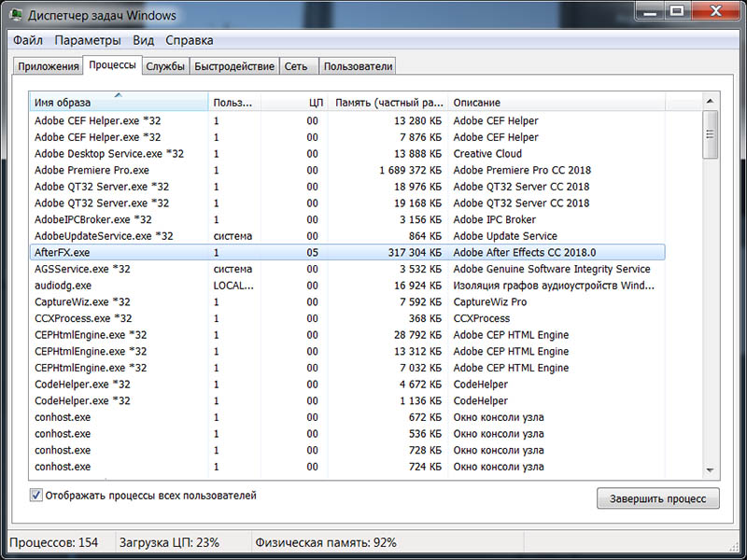This screenshot has height=560, width=747.
Task: Select conhost.exe row with 728 КБ memory
Action: point(347,450)
